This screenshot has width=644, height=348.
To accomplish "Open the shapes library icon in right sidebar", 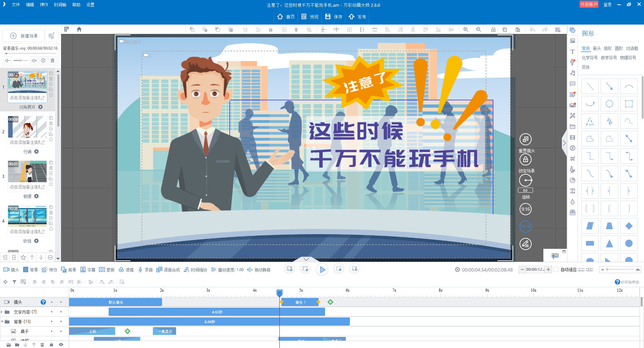I will click(573, 30).
